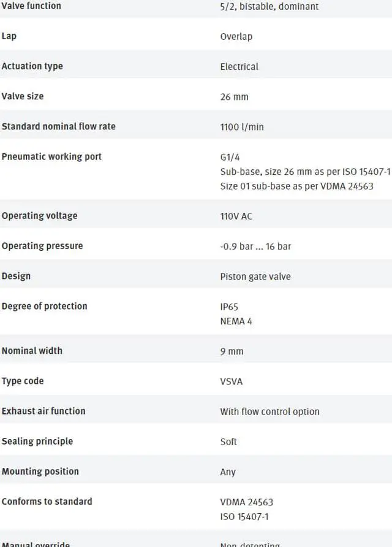
Task: Select the '26 mm' valve size value
Action: tap(235, 97)
